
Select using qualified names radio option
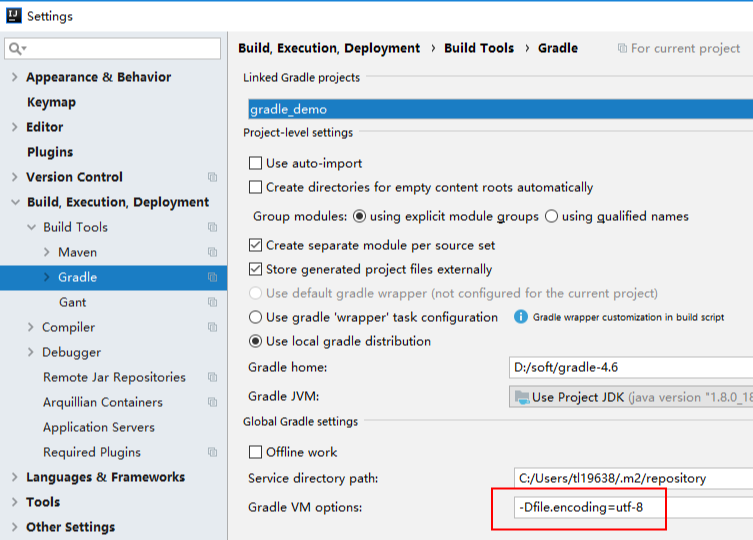point(551,216)
